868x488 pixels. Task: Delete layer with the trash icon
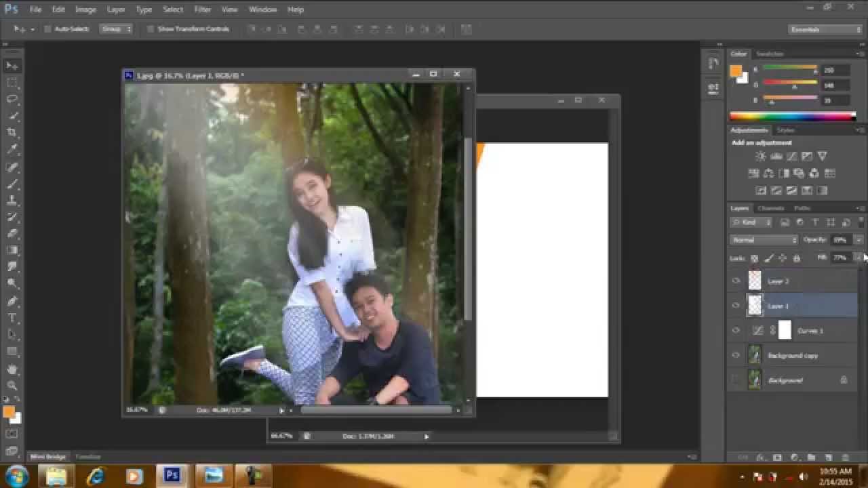click(844, 457)
